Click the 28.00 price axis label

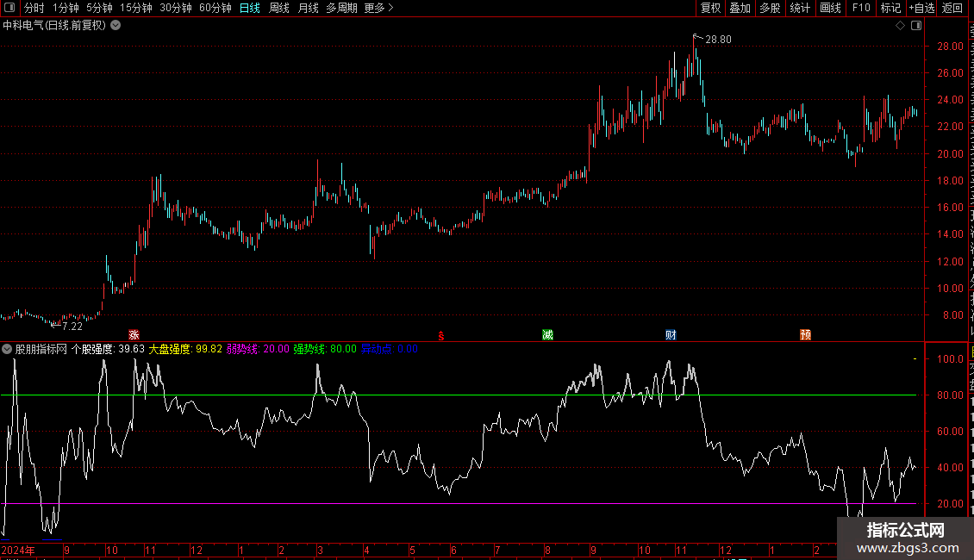(950, 46)
